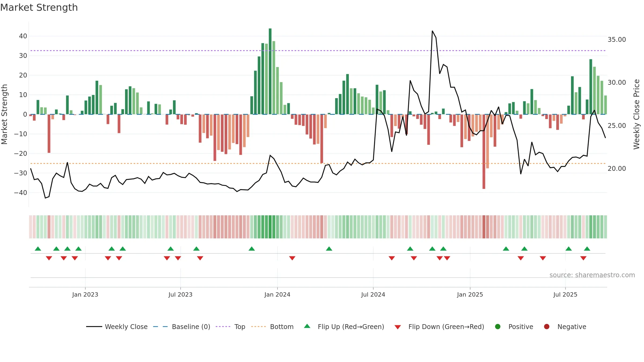Viewport: 644px width, 362px height.
Task: Click the last red flip-down triangle marker
Action: [x=583, y=258]
